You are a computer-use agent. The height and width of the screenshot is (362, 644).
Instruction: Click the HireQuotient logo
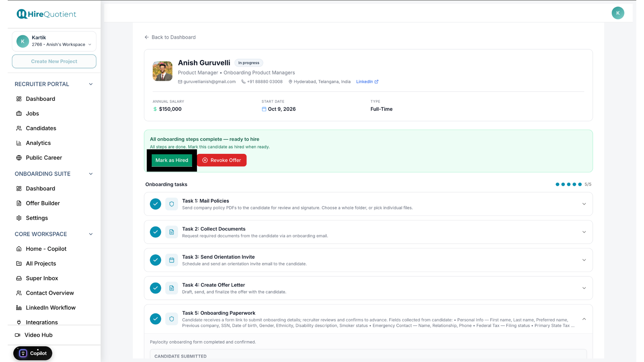pyautogui.click(x=46, y=14)
